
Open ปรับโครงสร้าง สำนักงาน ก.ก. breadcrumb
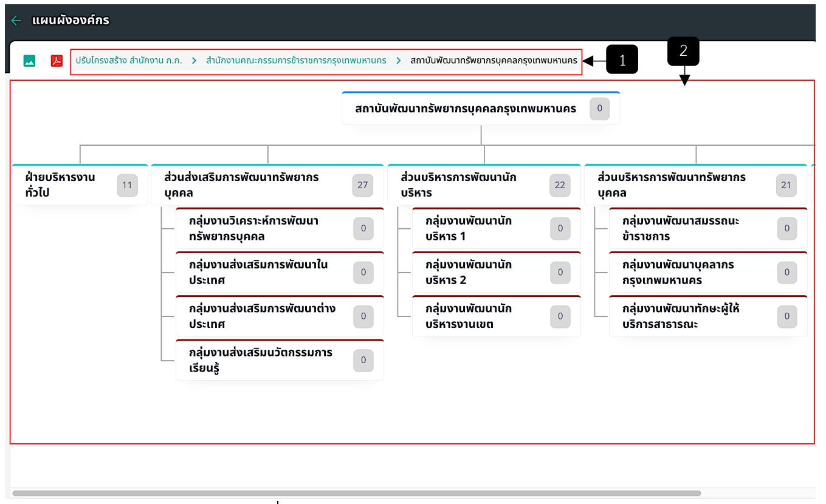click(x=128, y=61)
